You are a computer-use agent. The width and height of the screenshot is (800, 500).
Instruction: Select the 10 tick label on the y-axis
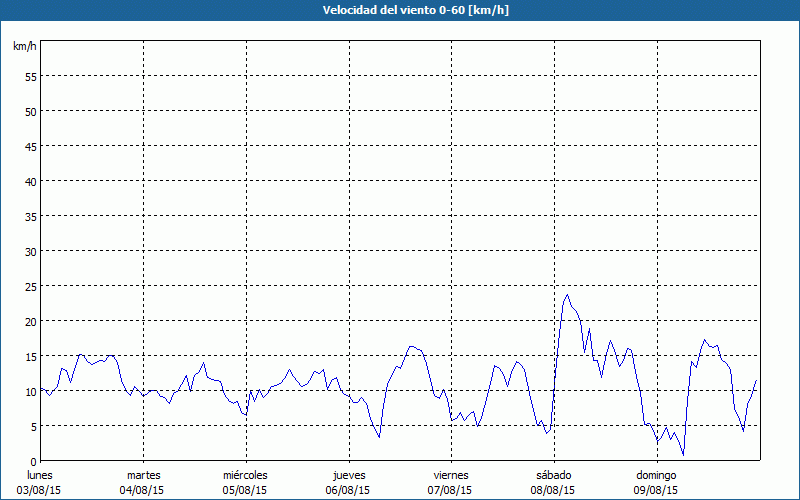(30, 391)
